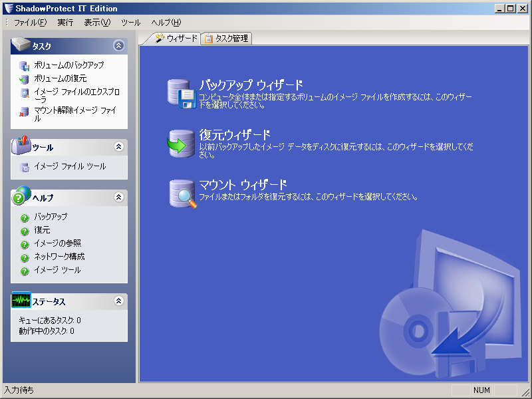
Task: Collapse the ヘルプ panel
Action: (x=119, y=197)
